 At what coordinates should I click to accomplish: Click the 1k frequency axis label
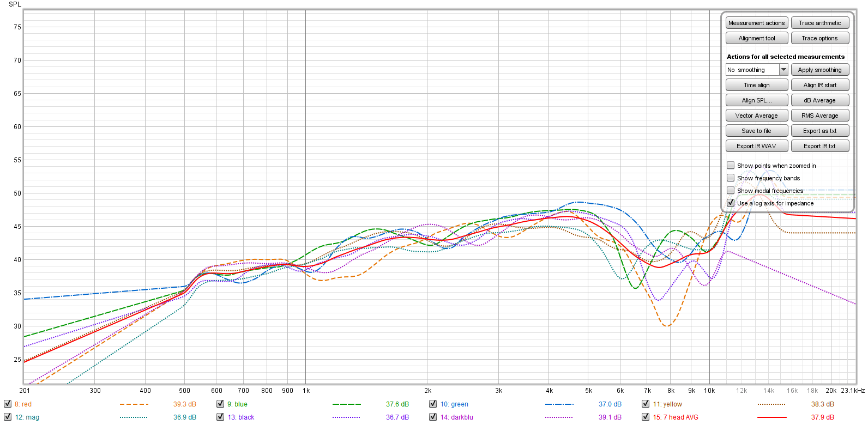coord(306,391)
